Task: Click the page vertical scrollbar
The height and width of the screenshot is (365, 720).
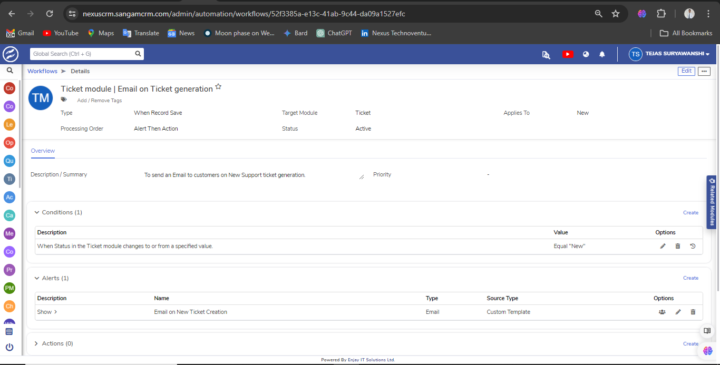Action: pos(717,168)
